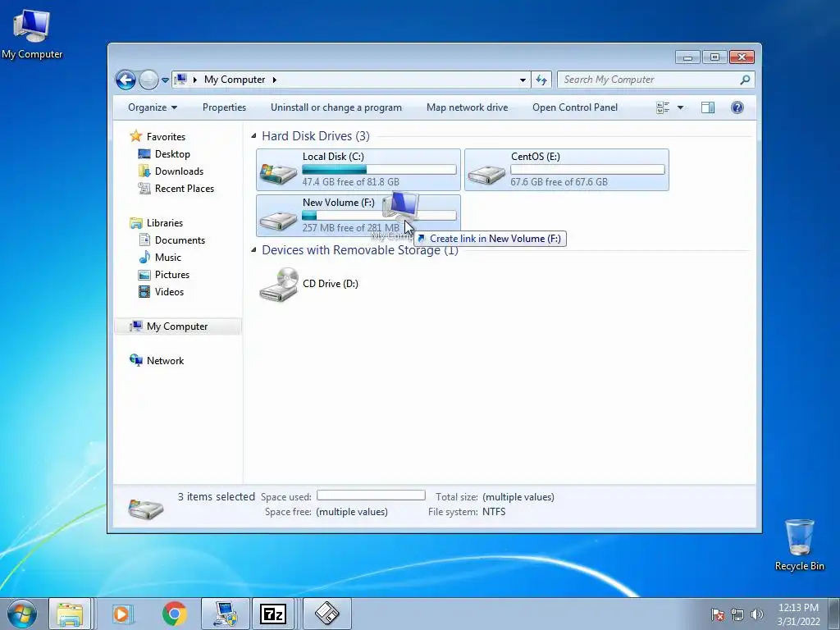Open the computer shield taskbar icon

click(x=225, y=614)
